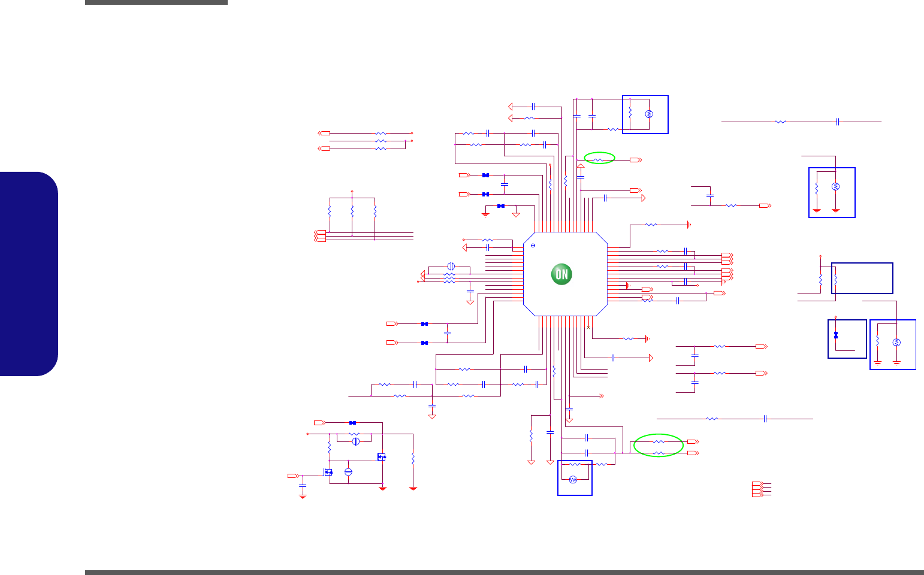Select the double-arrow off-page connector below the chip
The width and height of the screenshot is (924, 575).
click(600, 396)
